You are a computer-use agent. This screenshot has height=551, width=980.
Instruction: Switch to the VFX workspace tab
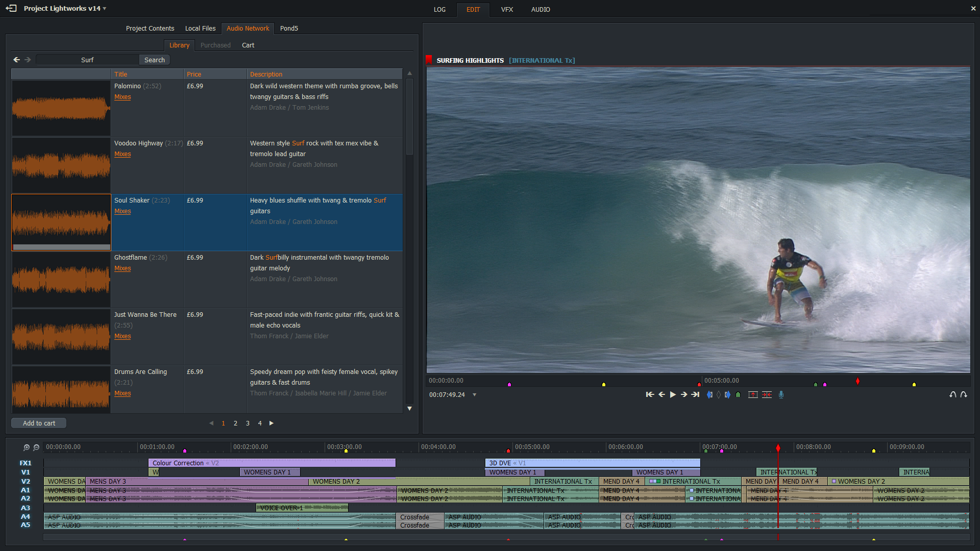coord(507,10)
